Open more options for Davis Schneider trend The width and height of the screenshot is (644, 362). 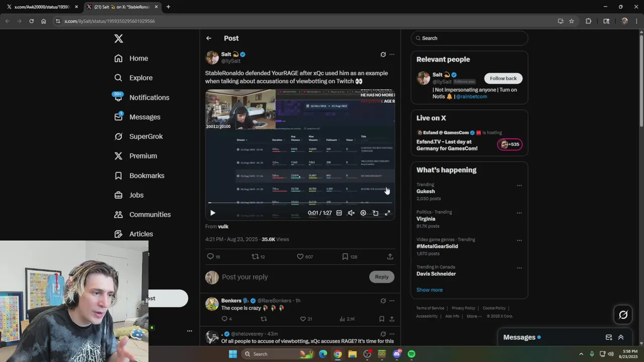pos(519,268)
